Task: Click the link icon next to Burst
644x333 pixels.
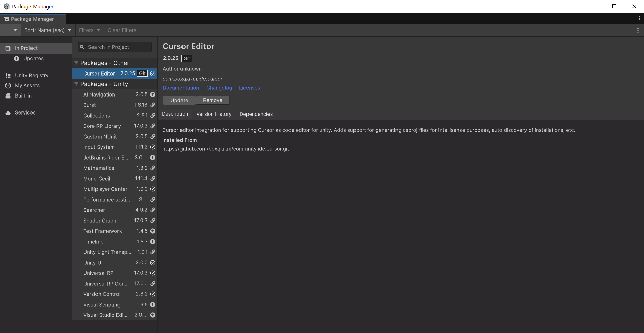Action: 153,105
